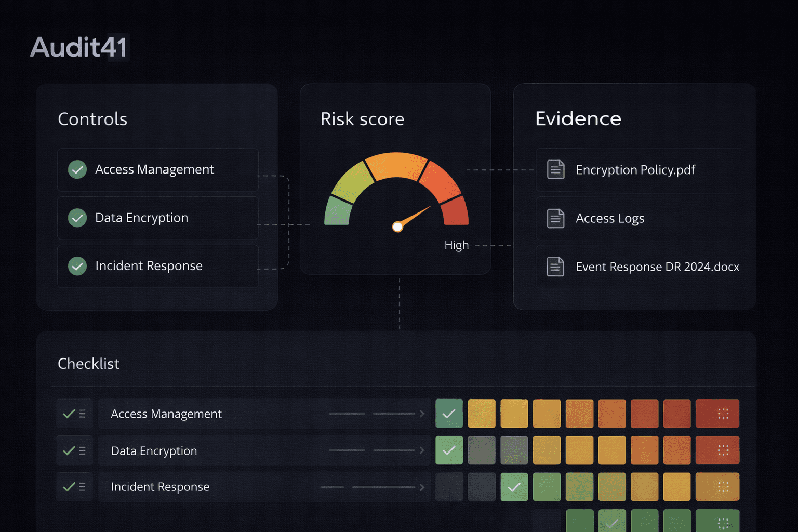This screenshot has height=532, width=798.
Task: Expand the Data Encryption checklist row arrow
Action: pos(422,450)
